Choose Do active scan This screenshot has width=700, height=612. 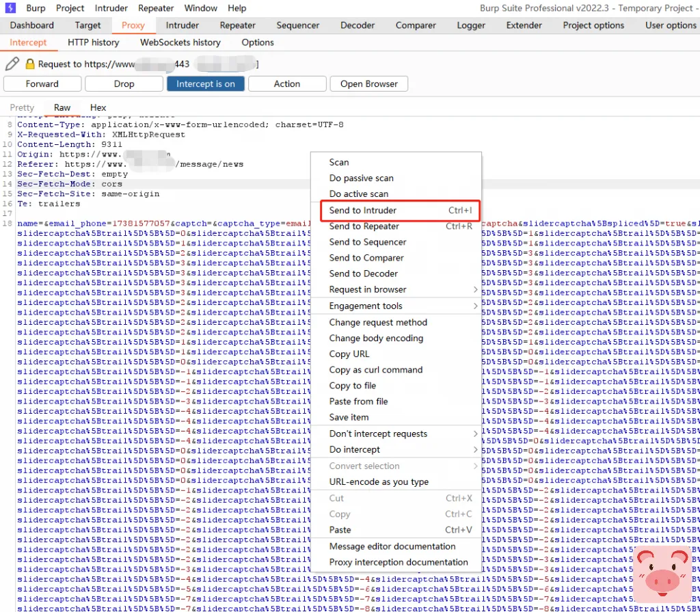[396, 194]
